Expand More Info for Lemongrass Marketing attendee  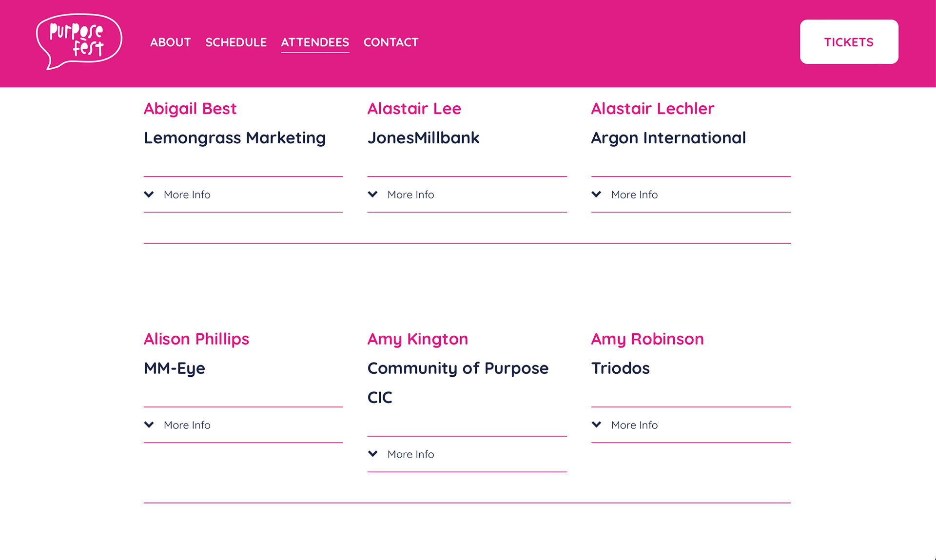(243, 194)
